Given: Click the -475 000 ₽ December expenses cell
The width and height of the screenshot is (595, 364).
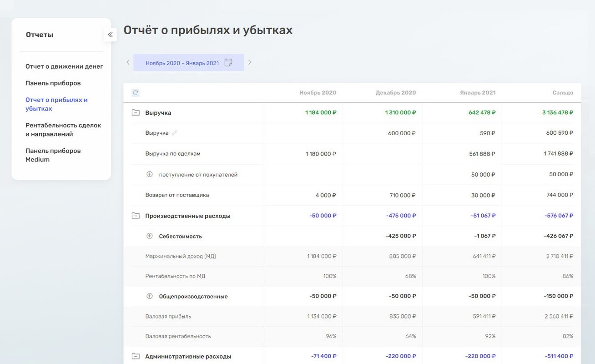Looking at the screenshot, I should [x=401, y=216].
